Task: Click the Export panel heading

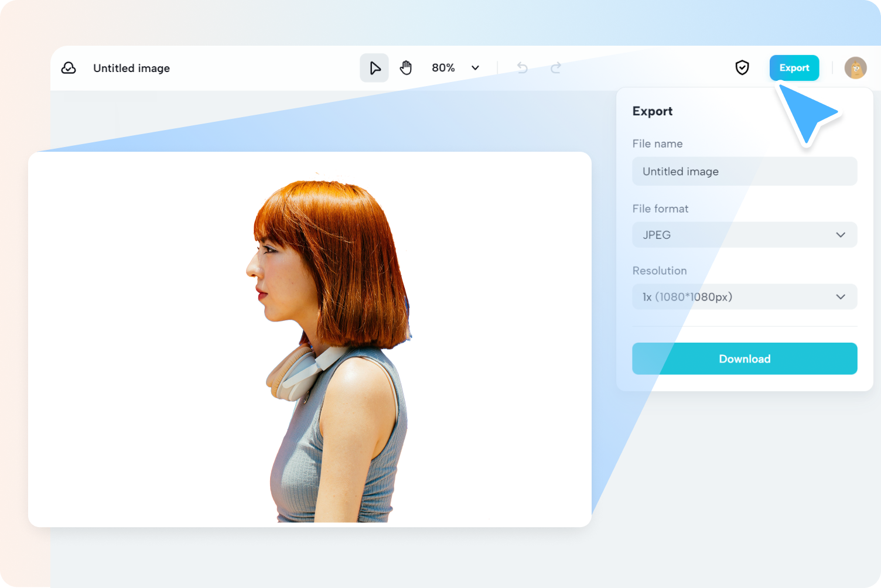Action: (x=653, y=111)
